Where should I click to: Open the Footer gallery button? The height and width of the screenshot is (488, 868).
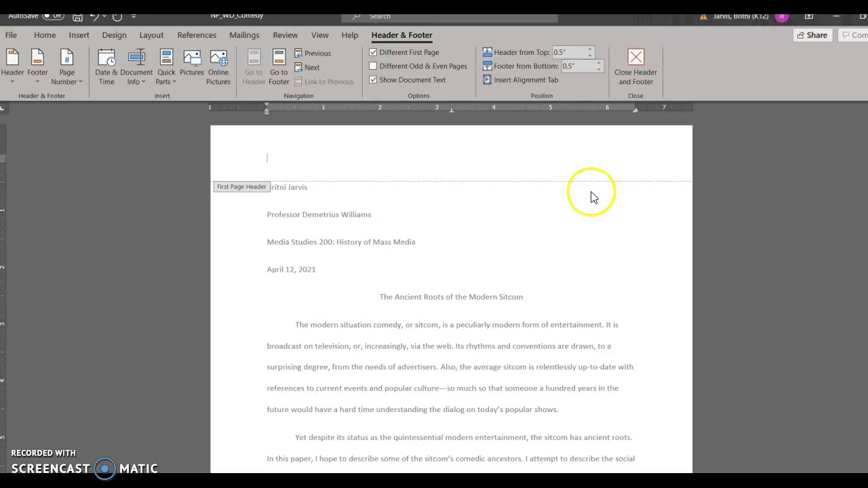(37, 66)
